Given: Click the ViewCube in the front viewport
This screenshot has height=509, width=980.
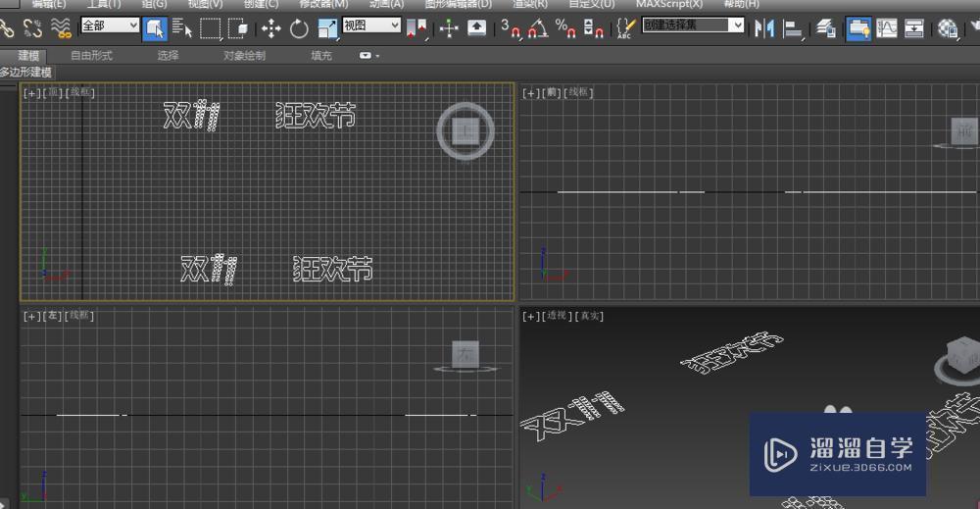Looking at the screenshot, I should (x=965, y=131).
